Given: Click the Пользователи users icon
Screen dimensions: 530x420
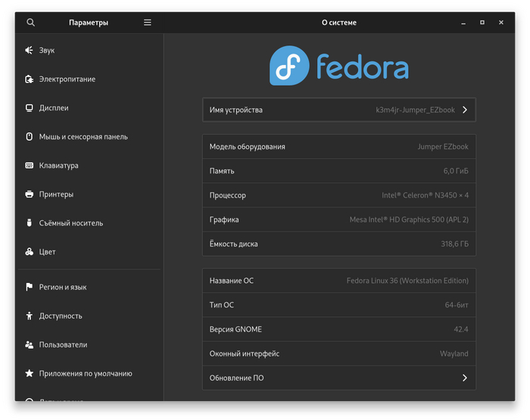Looking at the screenshot, I should tap(29, 345).
